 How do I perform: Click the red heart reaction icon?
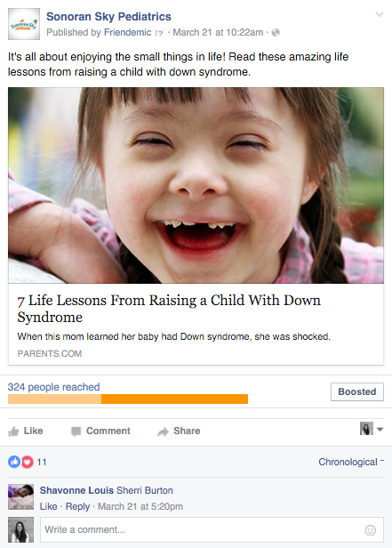point(28,462)
